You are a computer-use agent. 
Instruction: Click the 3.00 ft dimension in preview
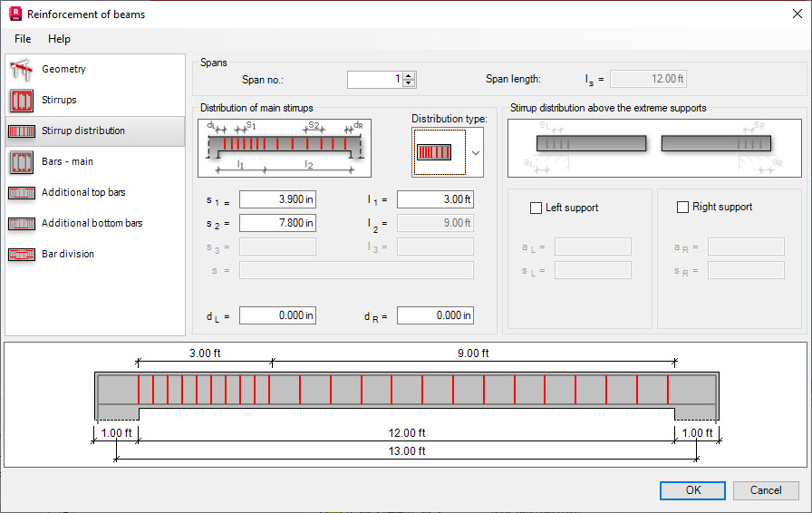[205, 353]
